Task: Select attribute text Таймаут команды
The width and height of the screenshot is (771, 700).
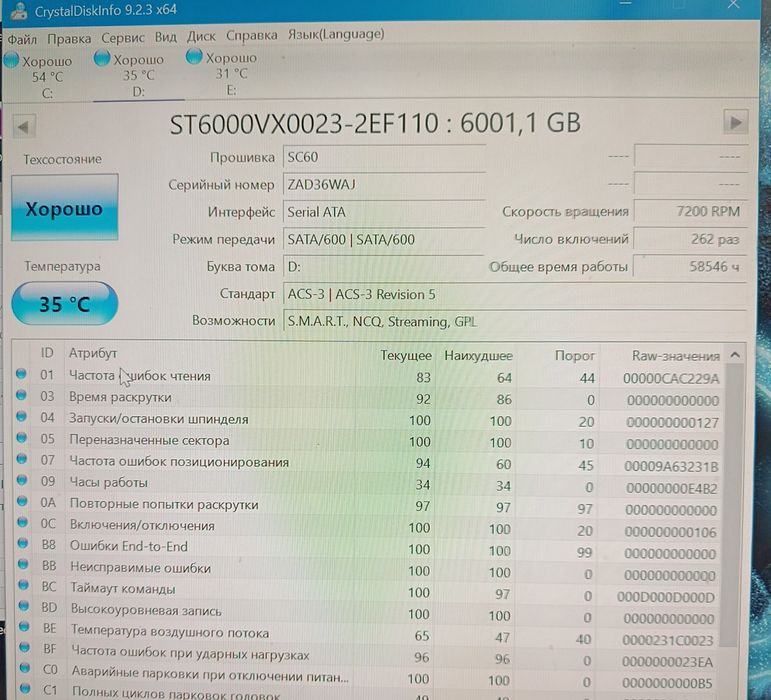Action: click(x=123, y=589)
